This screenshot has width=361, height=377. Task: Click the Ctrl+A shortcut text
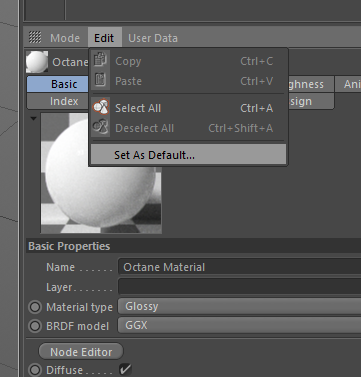[256, 108]
